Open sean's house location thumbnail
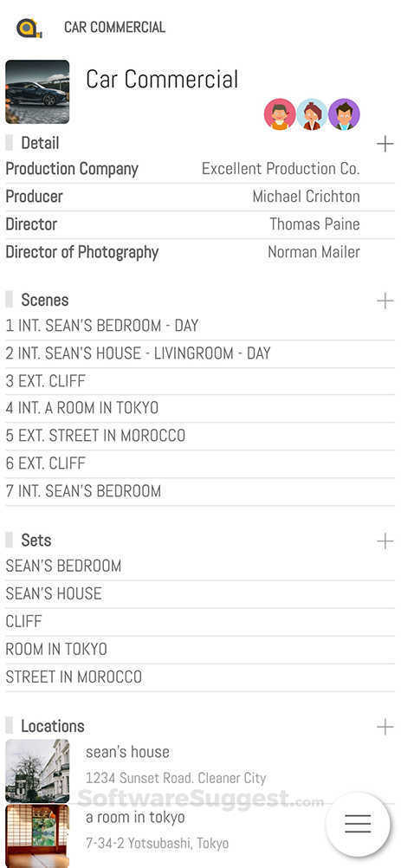This screenshot has width=401, height=868. pyautogui.click(x=37, y=771)
